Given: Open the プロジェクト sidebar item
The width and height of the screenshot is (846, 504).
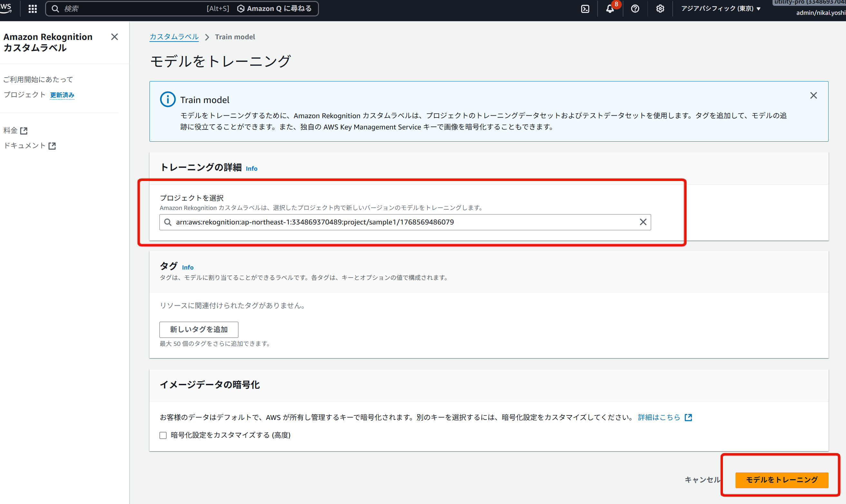Looking at the screenshot, I should click(24, 95).
